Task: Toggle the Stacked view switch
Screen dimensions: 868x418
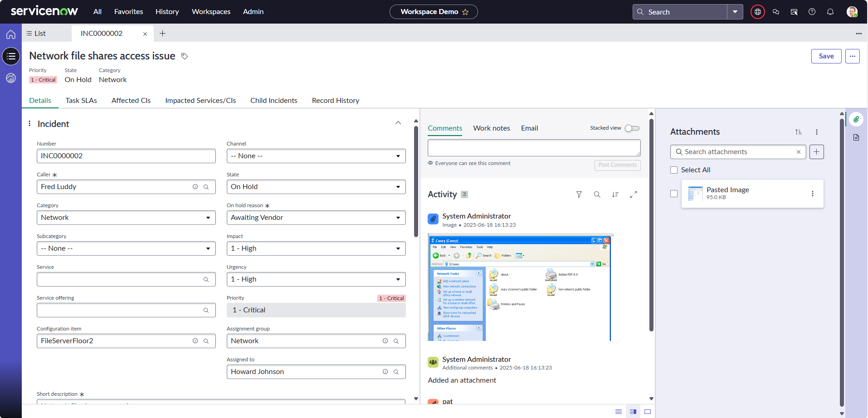Action: [632, 128]
